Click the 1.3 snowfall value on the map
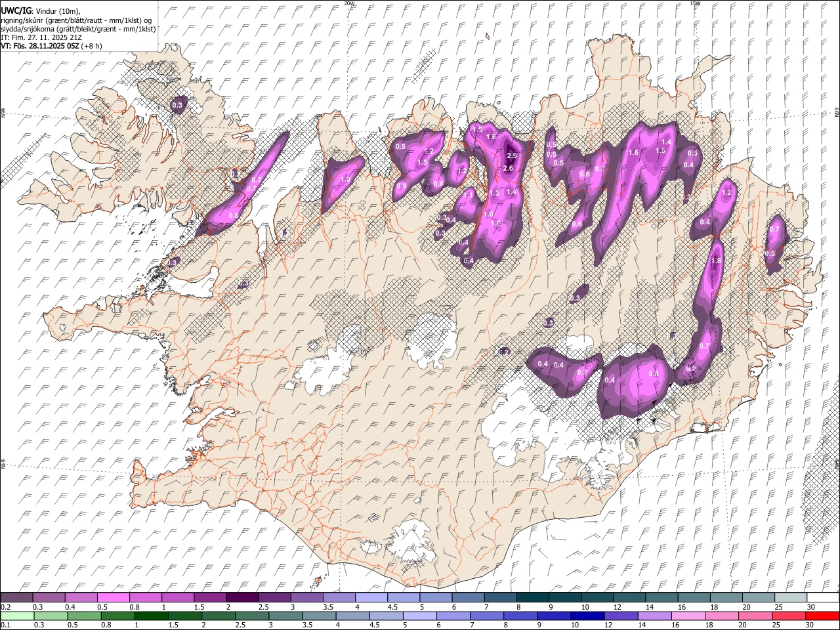 pyautogui.click(x=494, y=194)
